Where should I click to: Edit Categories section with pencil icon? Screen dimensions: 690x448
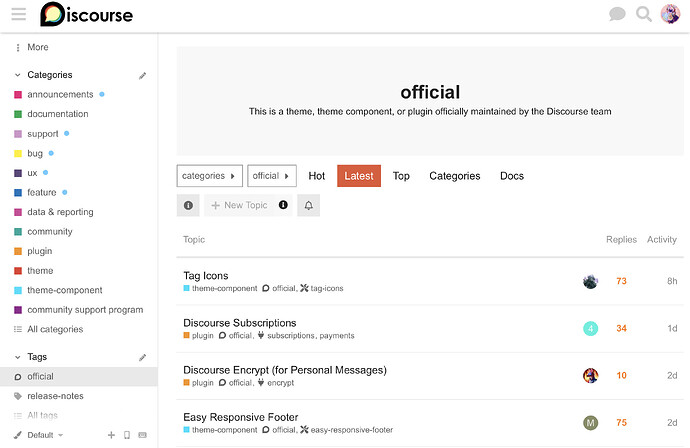(142, 76)
